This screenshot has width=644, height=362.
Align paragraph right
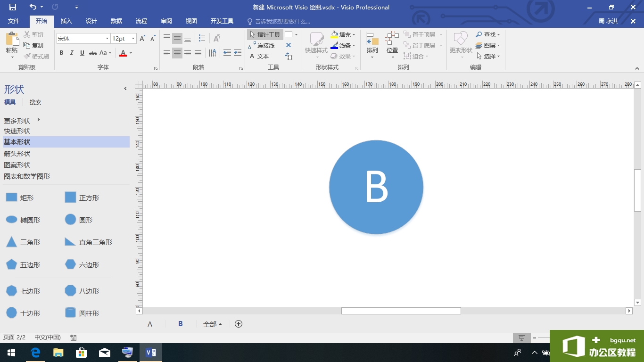click(188, 53)
